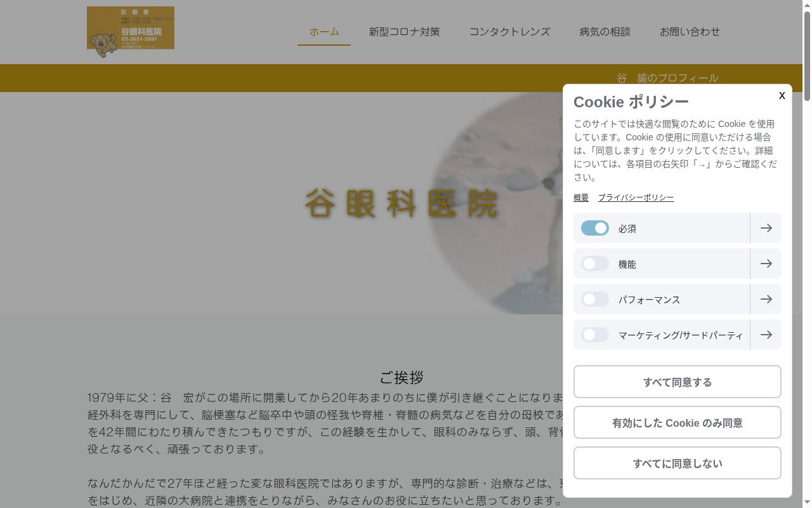
Task: Open the お問い合わせ menu item
Action: point(690,32)
